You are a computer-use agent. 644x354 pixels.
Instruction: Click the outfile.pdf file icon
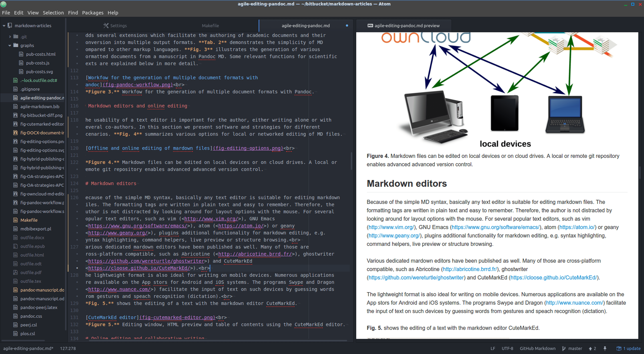coord(15,272)
